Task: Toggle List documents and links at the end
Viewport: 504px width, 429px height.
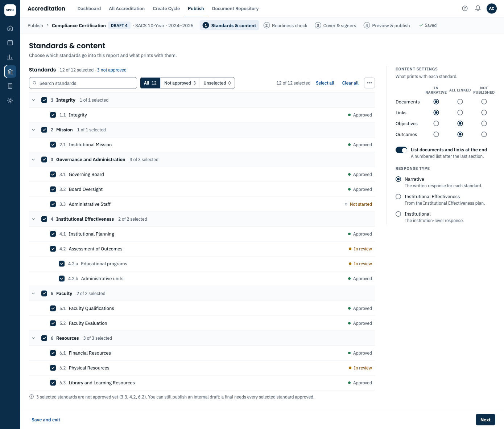Action: 401,150
